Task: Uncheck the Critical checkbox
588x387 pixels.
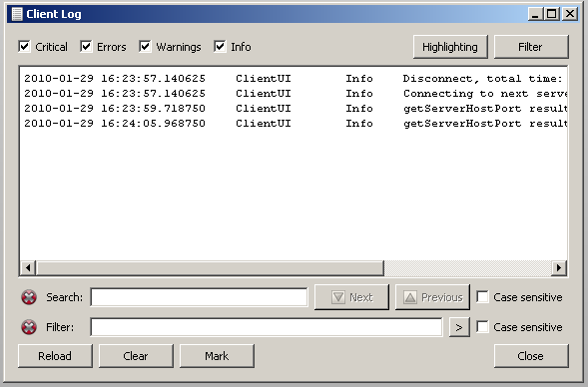Action: 24,47
